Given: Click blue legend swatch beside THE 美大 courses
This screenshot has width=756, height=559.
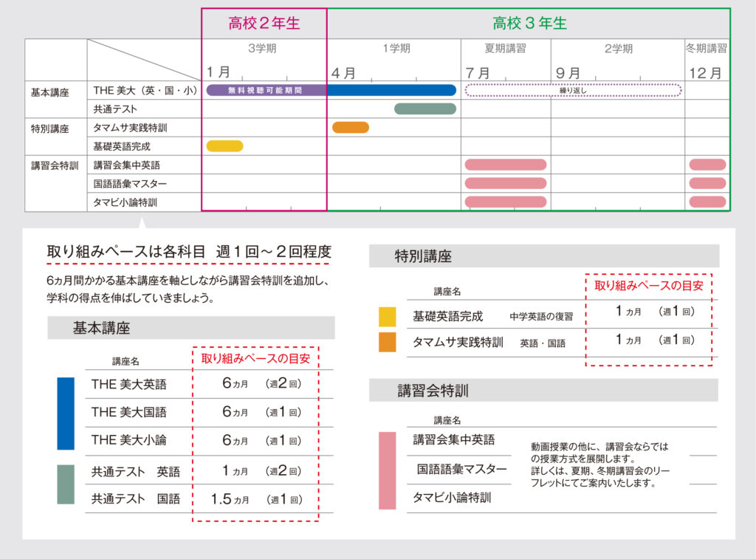Looking at the screenshot, I should 66,414.
